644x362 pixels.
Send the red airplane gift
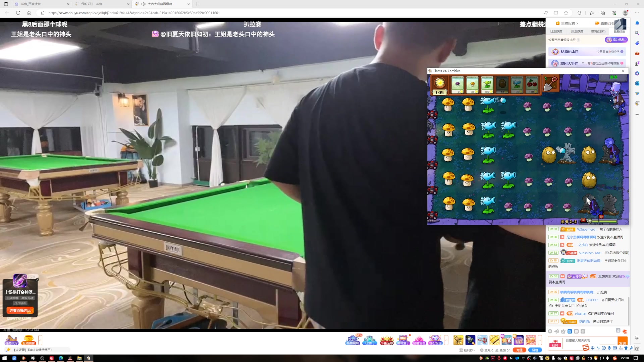click(482, 340)
